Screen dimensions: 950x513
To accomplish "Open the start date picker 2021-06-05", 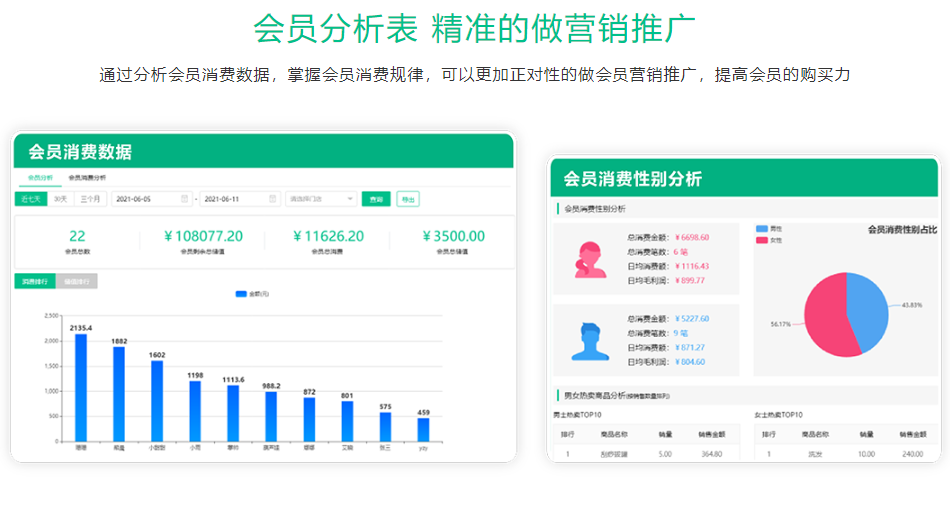I will pos(150,199).
